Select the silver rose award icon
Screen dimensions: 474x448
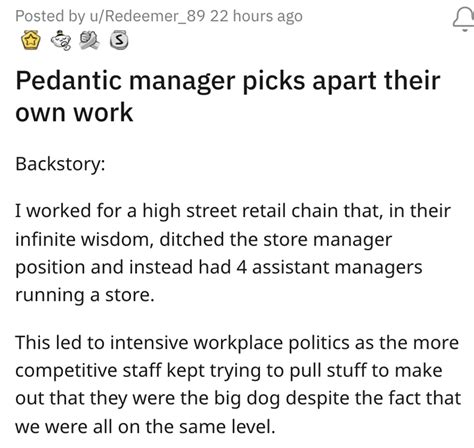tap(89, 40)
